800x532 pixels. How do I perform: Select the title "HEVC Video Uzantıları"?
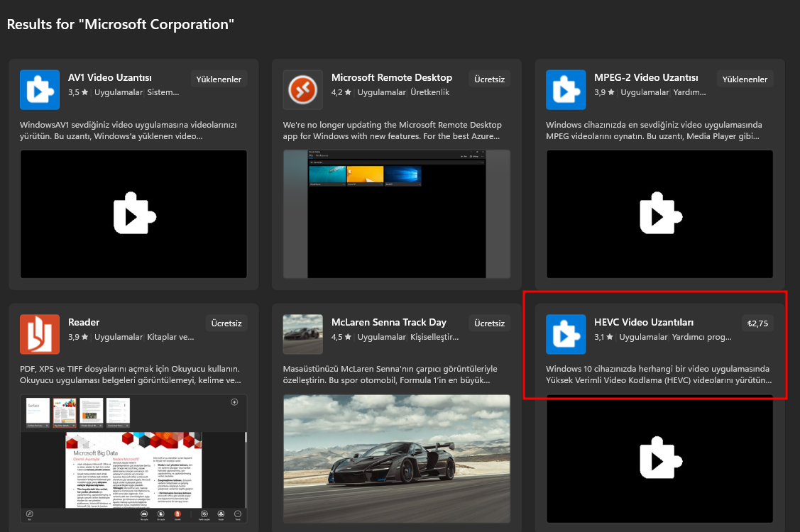(x=644, y=322)
